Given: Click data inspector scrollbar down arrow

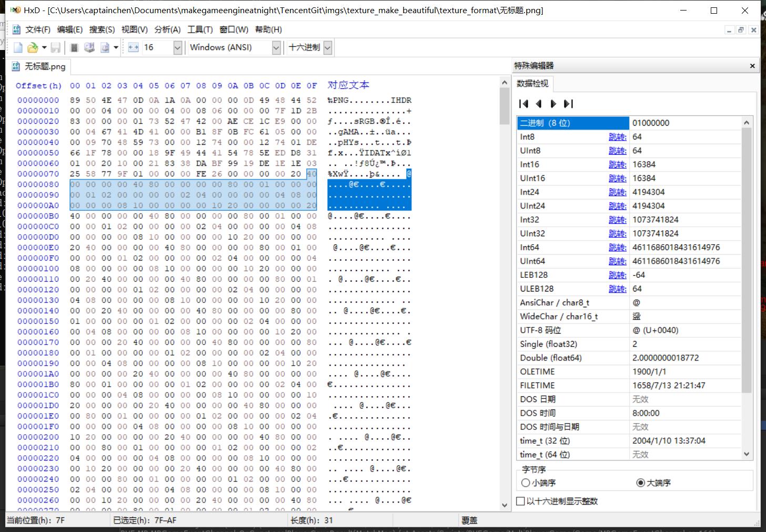Looking at the screenshot, I should 747,454.
